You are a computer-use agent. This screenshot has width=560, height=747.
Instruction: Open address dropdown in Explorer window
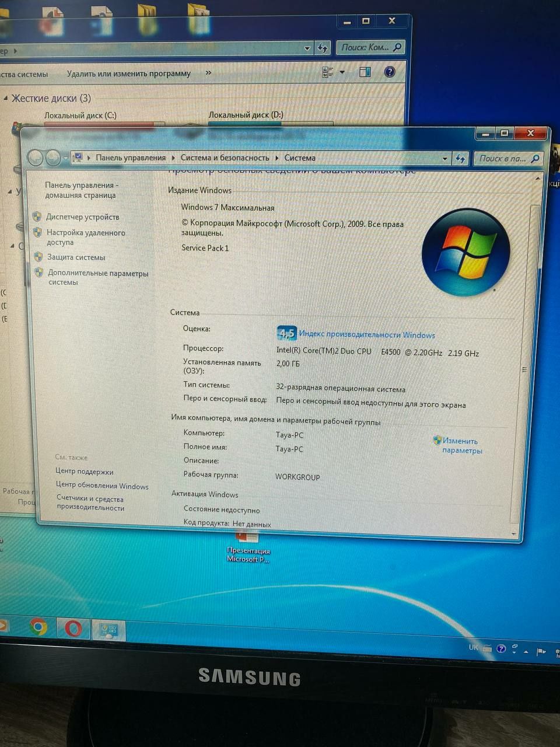pos(307,48)
